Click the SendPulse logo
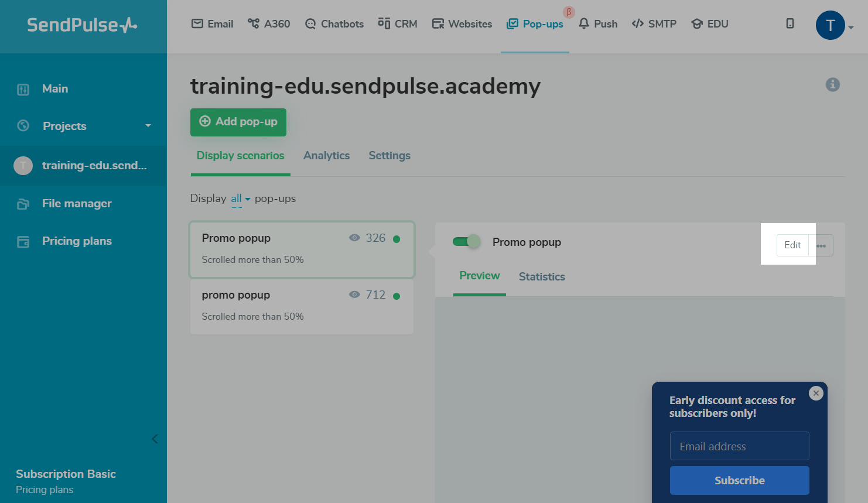This screenshot has width=868, height=503. (x=82, y=25)
